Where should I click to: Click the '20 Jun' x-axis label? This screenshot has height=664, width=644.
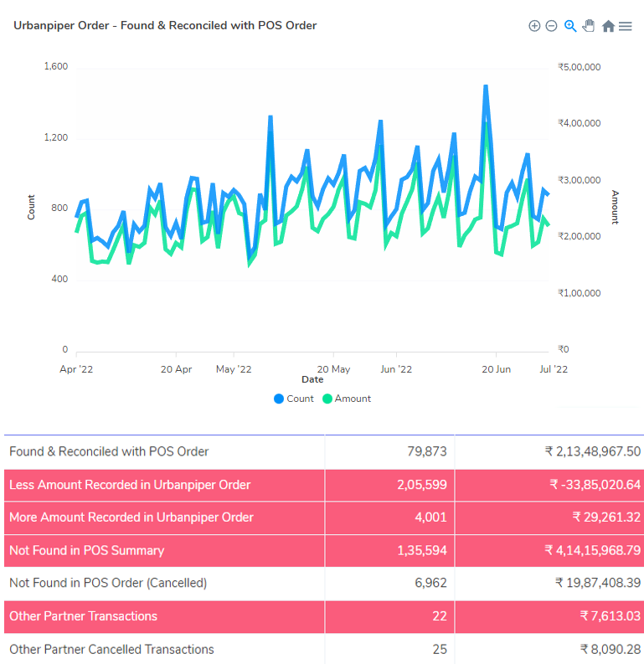497,369
